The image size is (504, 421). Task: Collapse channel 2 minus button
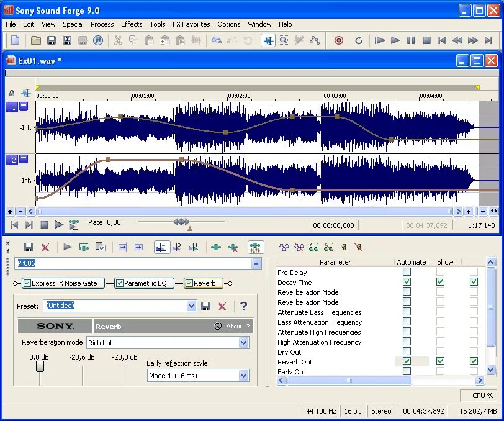[x=24, y=159]
